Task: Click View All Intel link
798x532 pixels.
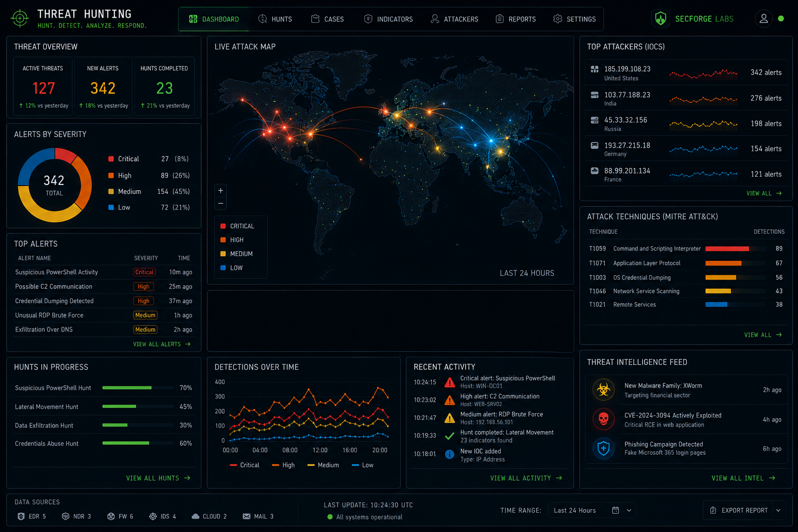Action: [743, 478]
